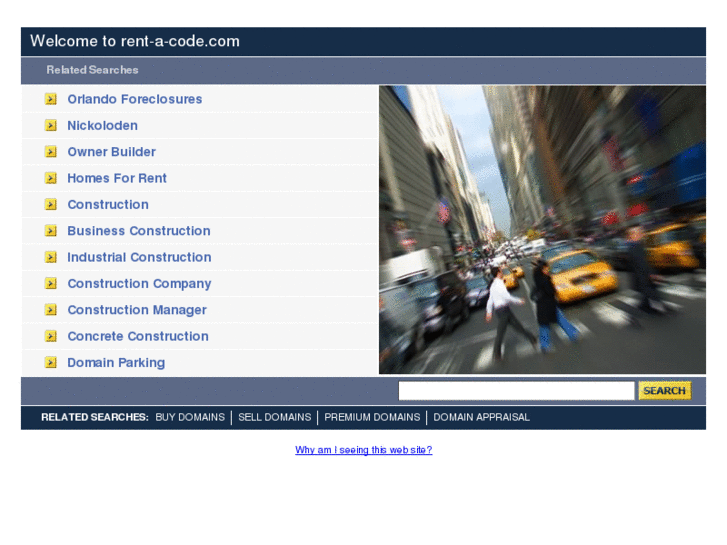Screen dimensions: 727x545
Task: Click arrow icon beside Business Construction
Action: (x=51, y=231)
